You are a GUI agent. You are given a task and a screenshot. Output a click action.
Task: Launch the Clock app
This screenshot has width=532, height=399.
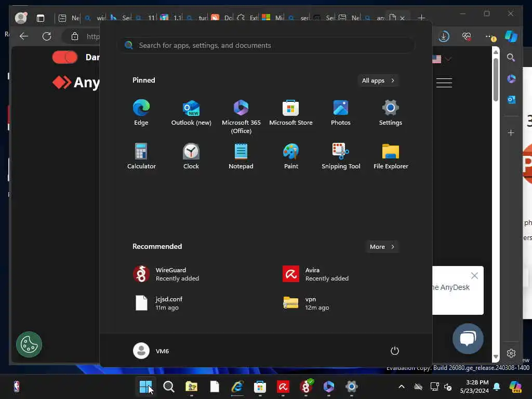[x=191, y=156]
